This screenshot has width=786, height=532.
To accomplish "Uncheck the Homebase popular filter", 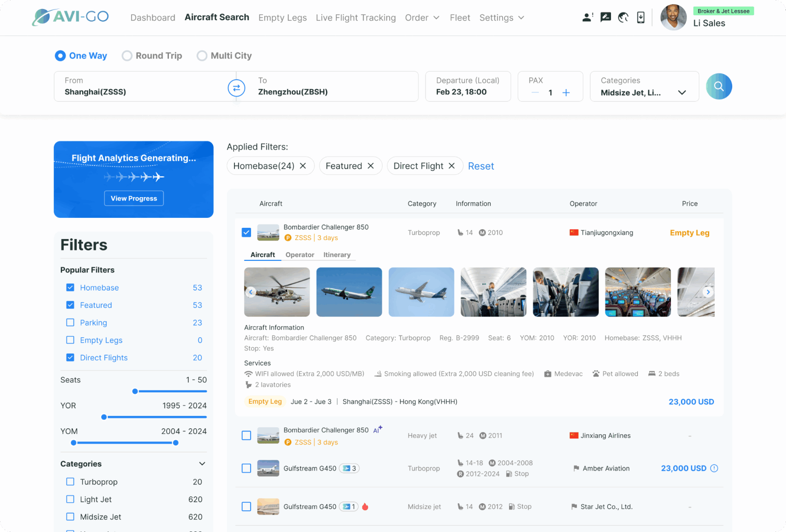I will tap(70, 287).
